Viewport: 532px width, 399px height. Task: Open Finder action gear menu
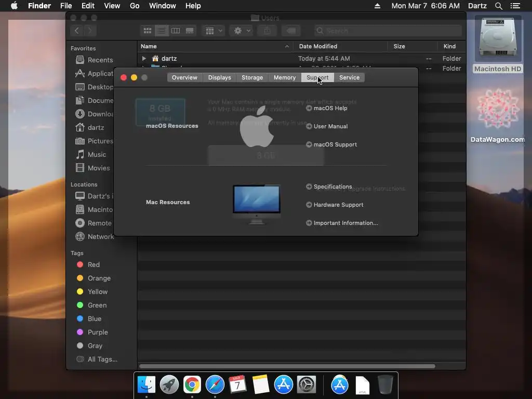[x=241, y=31]
